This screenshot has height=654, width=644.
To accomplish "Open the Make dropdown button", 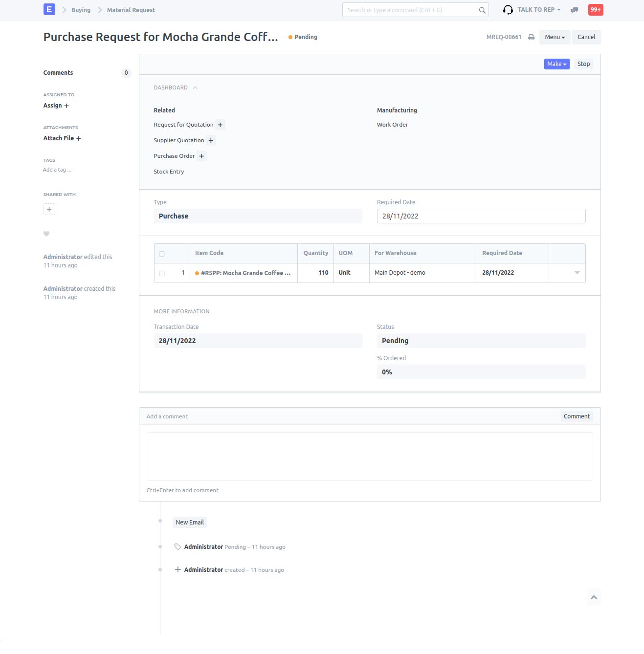I will coord(556,64).
